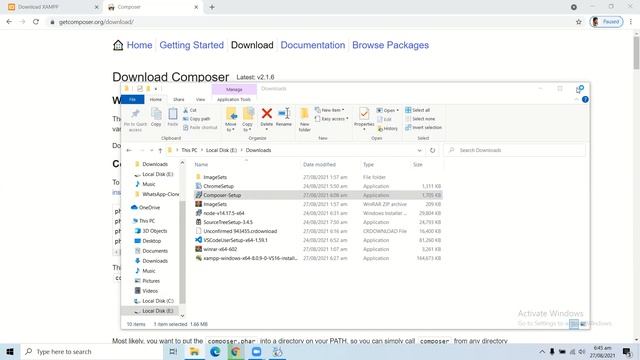
Task: Open Videos in navigation pane
Action: click(146, 291)
